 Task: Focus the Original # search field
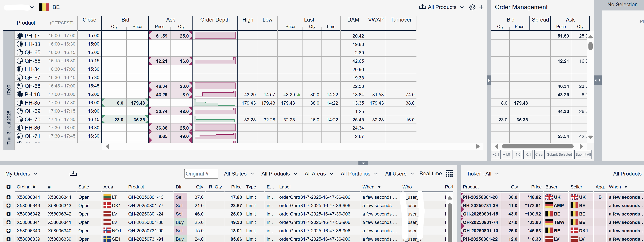[x=201, y=174]
